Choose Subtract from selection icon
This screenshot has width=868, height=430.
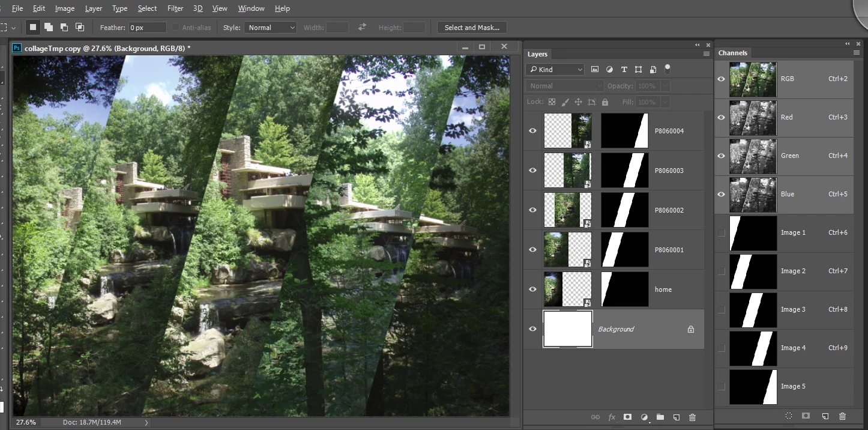point(64,27)
